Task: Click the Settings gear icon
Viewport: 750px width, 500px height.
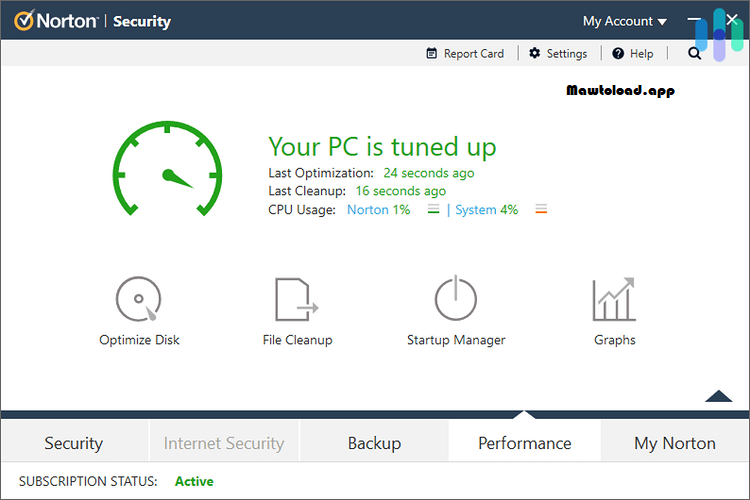Action: [x=534, y=53]
